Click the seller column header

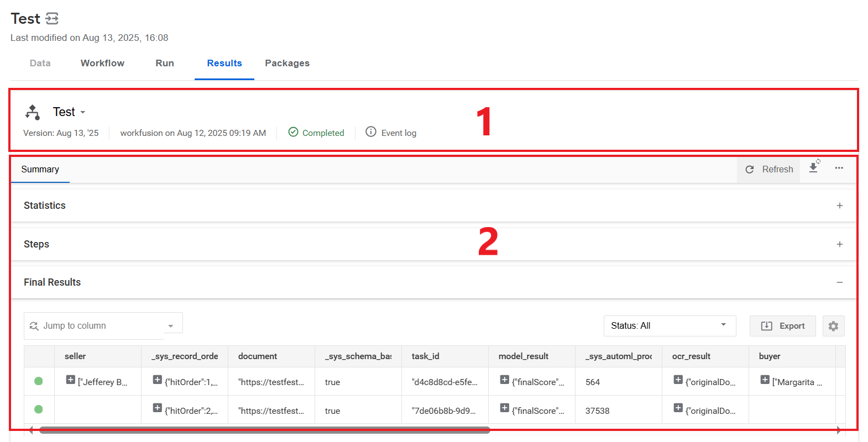pos(98,356)
